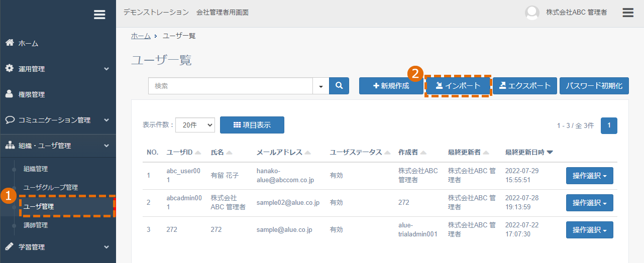644x263 pixels.
Task: Click the timestamp 2022-07-22 17:07:30
Action: tap(522, 230)
